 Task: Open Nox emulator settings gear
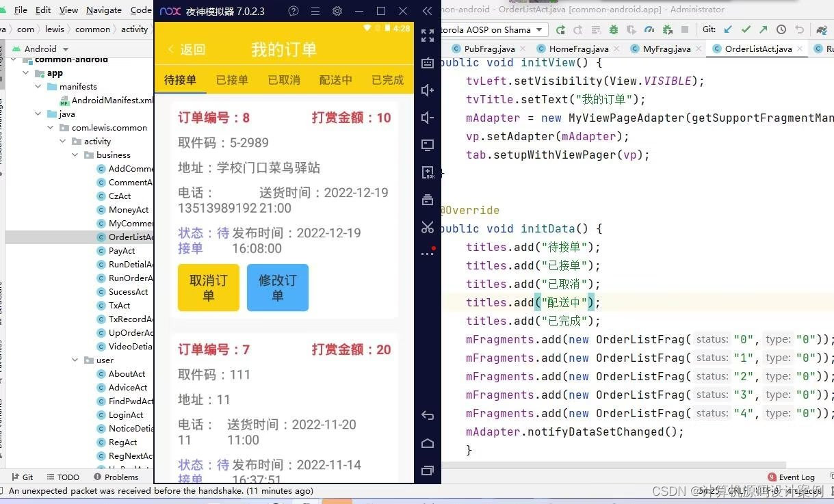click(x=337, y=11)
